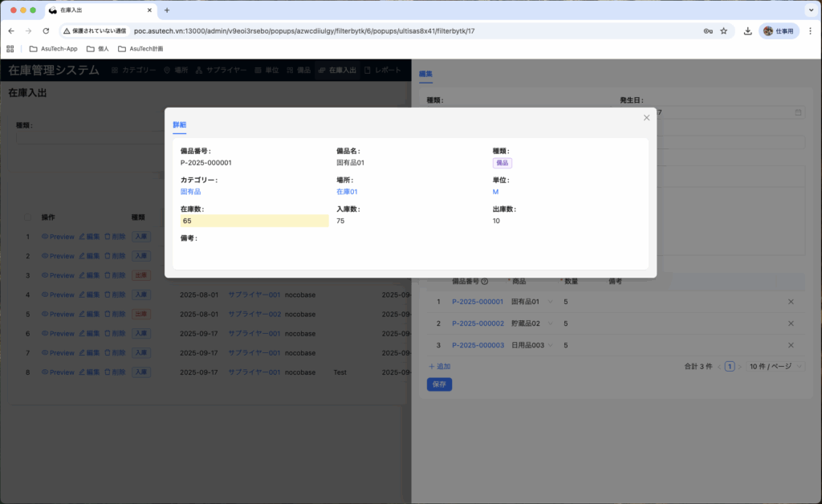Reload the page using browser refresh icon
This screenshot has width=822, height=504.
(x=46, y=31)
